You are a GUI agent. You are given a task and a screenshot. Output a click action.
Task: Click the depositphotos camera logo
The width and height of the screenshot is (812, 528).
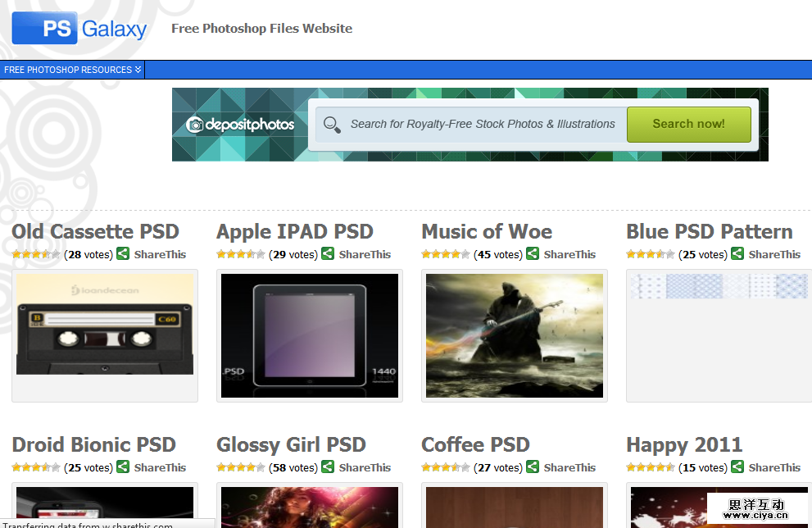tap(195, 125)
